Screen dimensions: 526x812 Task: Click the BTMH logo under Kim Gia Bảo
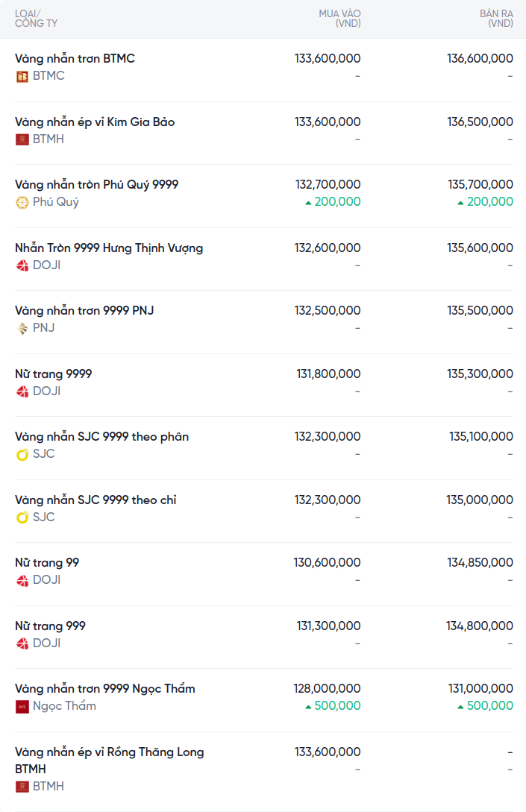click(x=22, y=139)
